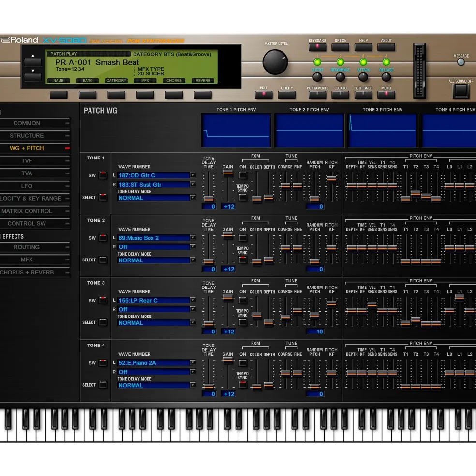Toggle Tone 4 SW switch
This screenshot has height=476, width=476.
[x=103, y=363]
